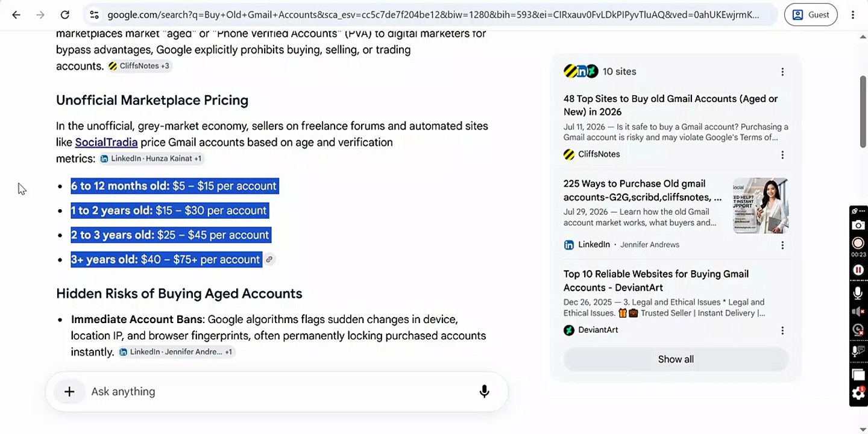The image size is (868, 434).
Task: Click the Unofficial Marketplace Pricing heading
Action: (152, 100)
